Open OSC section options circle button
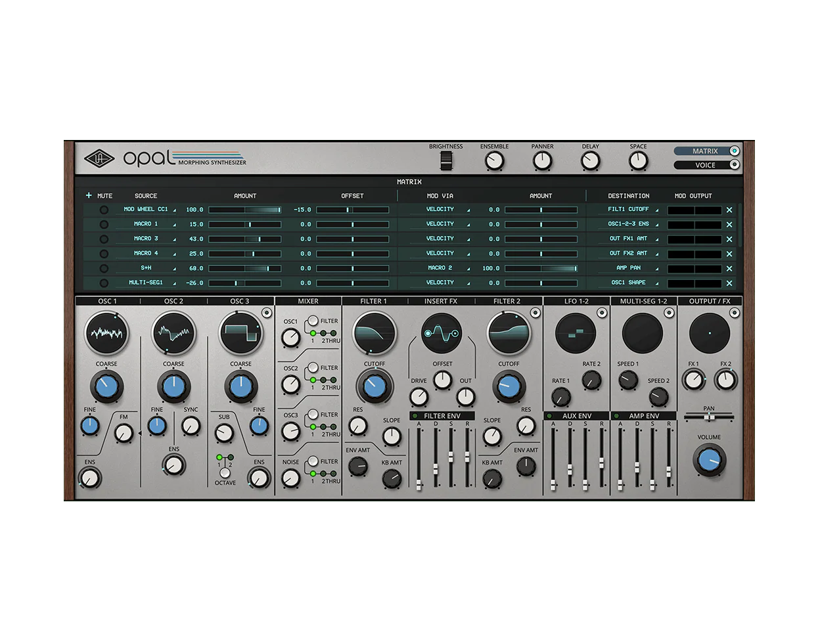 (x=266, y=313)
